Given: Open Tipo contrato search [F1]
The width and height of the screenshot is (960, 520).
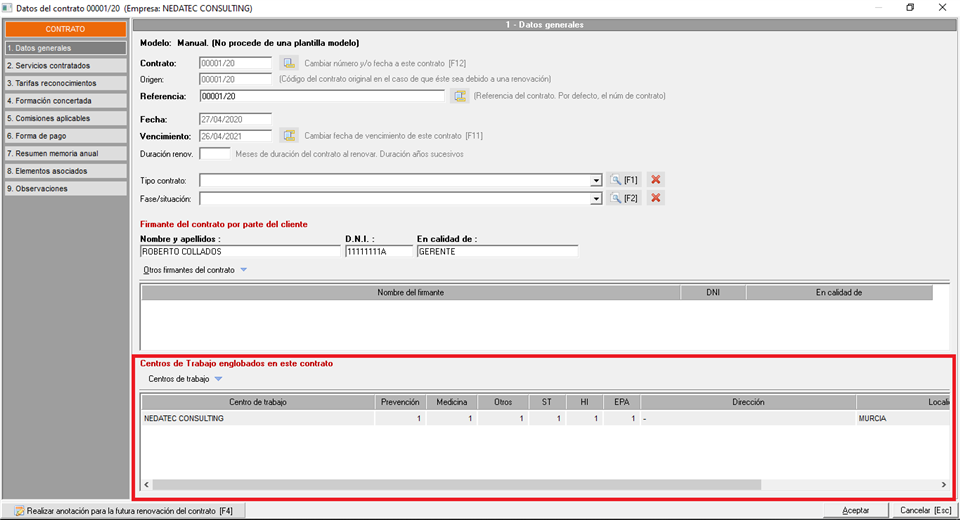Looking at the screenshot, I should click(624, 180).
